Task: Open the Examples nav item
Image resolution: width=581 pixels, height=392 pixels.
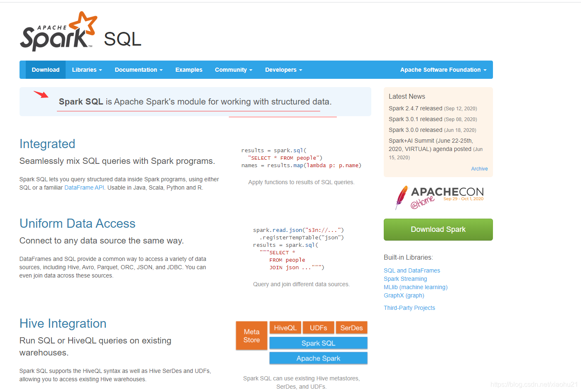Action: (189, 70)
